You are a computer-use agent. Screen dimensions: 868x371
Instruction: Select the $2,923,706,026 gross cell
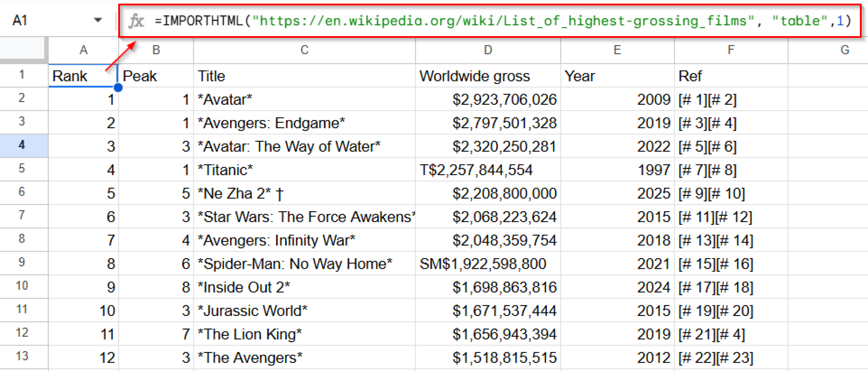click(x=487, y=100)
